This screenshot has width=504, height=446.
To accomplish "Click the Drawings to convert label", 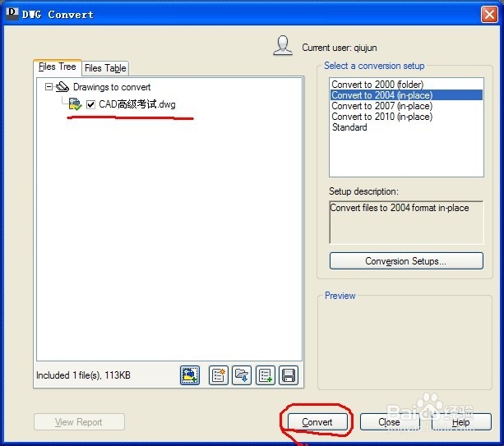I will tap(112, 87).
